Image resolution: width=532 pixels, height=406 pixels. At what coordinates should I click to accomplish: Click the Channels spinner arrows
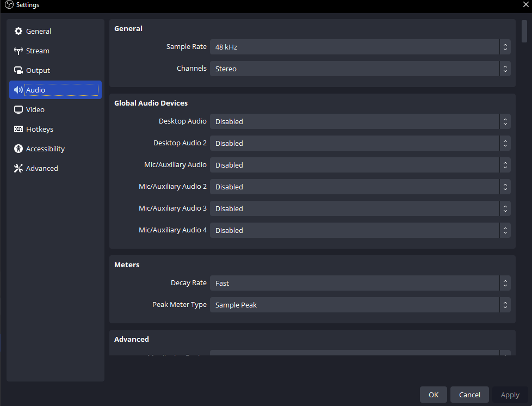(x=505, y=69)
